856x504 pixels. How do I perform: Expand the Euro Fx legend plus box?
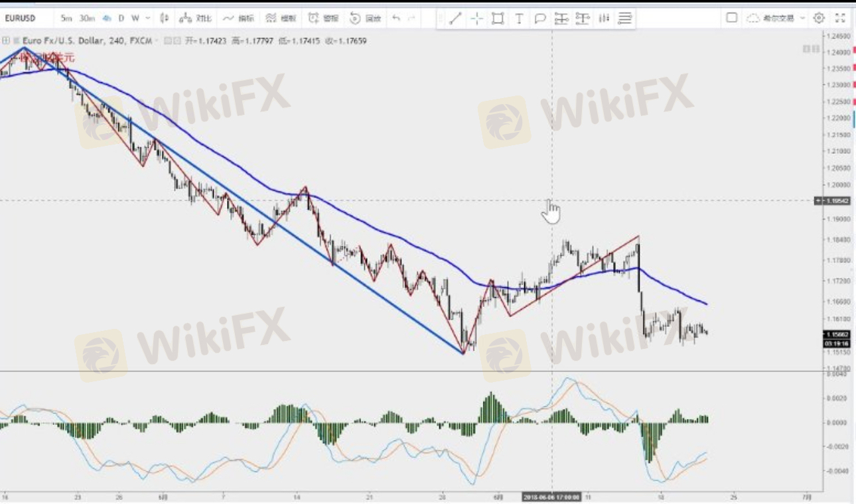click(x=5, y=41)
